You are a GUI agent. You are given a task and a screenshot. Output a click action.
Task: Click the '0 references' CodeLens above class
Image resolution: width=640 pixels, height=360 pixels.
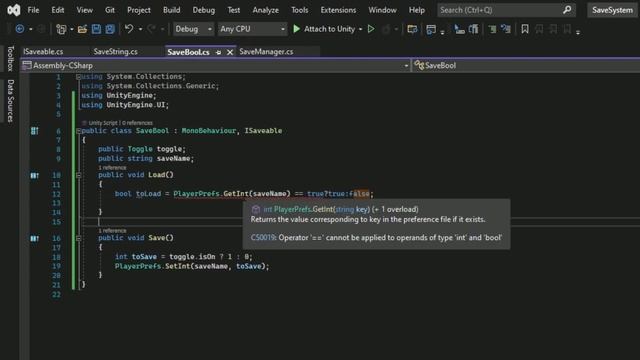tap(138, 123)
